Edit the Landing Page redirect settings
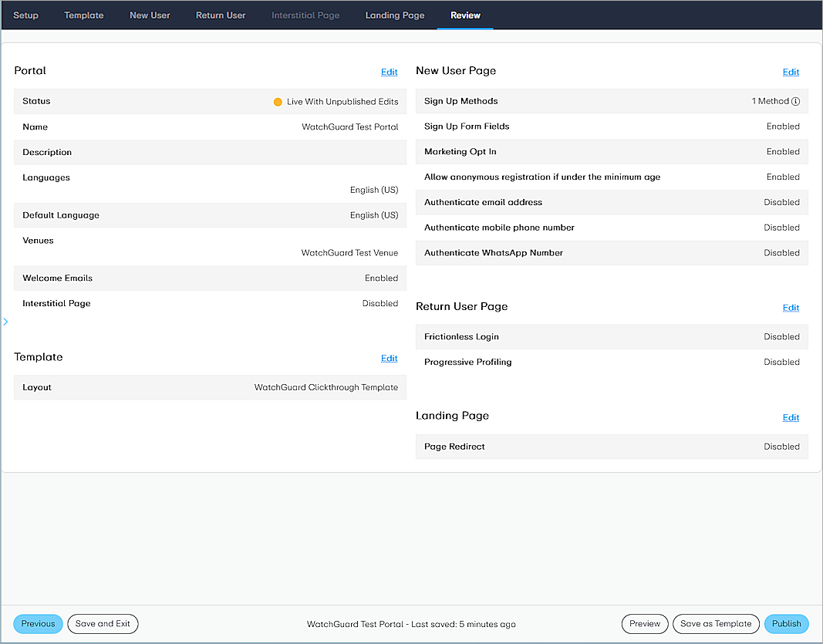This screenshot has height=644, width=823. click(x=791, y=416)
